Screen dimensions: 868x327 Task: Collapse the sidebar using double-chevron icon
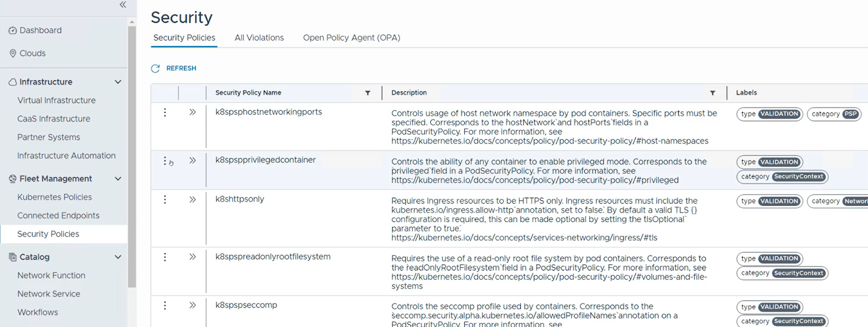pyautogui.click(x=123, y=5)
